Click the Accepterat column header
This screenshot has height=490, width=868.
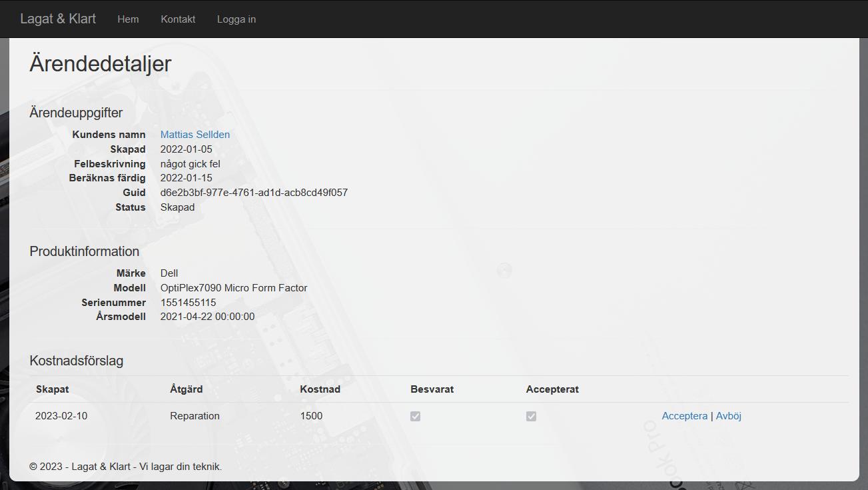click(552, 389)
